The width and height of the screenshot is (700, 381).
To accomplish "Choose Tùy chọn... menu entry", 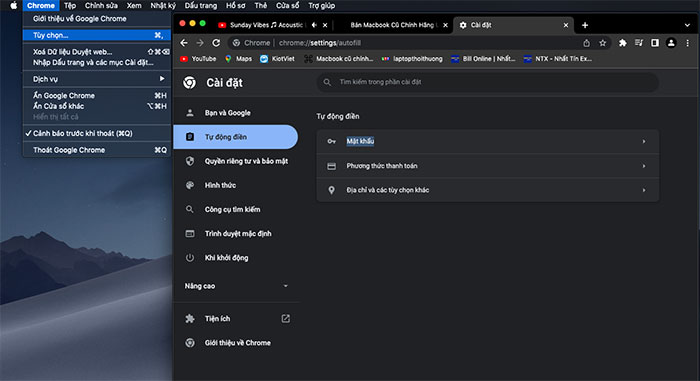I will pyautogui.click(x=97, y=35).
